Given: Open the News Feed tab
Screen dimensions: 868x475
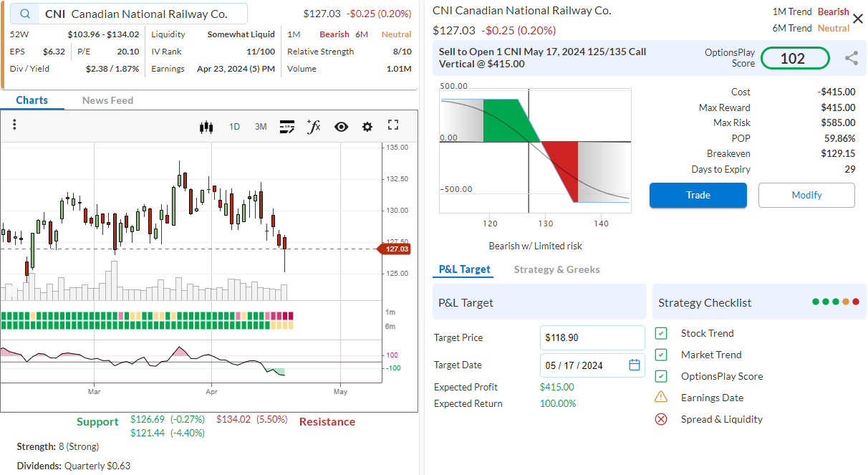Looking at the screenshot, I should coord(107,100).
